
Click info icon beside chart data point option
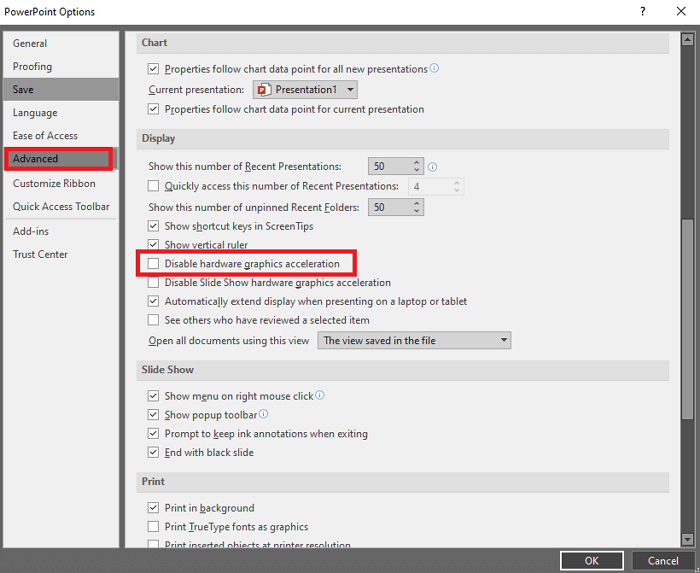434,68
